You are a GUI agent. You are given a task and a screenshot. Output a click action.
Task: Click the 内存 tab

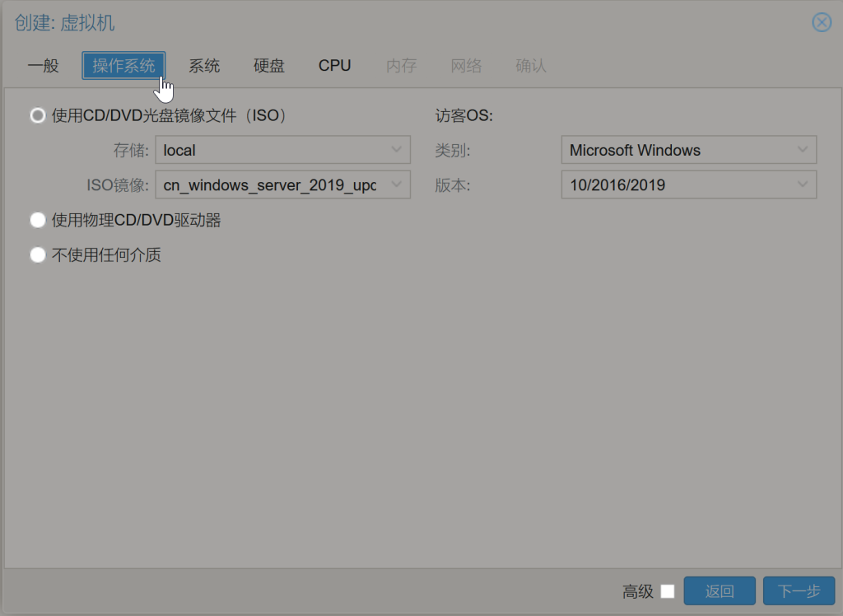pyautogui.click(x=401, y=66)
